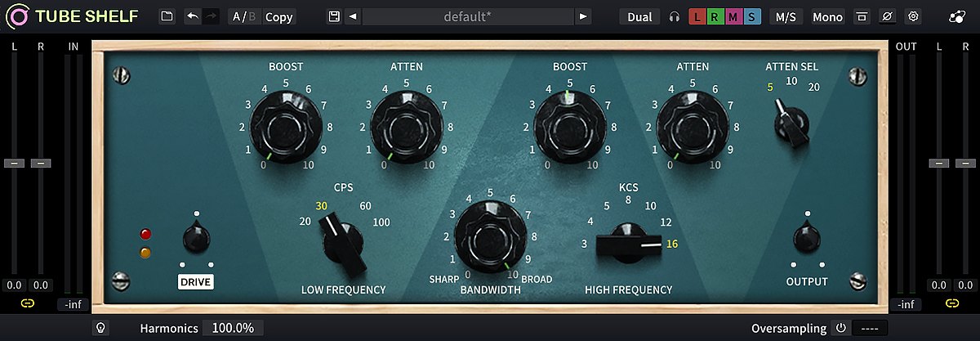Open the Dual channel mode dropdown
The height and width of the screenshot is (341, 980).
pos(639,16)
